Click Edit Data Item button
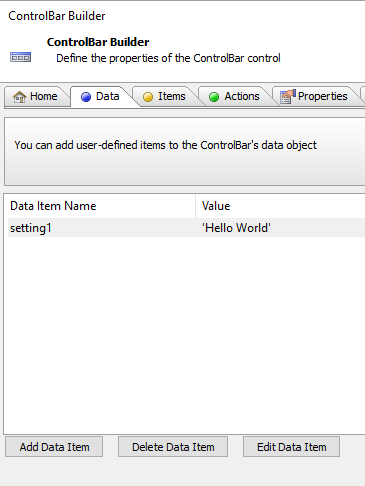This screenshot has width=365, height=486. pyautogui.click(x=291, y=447)
